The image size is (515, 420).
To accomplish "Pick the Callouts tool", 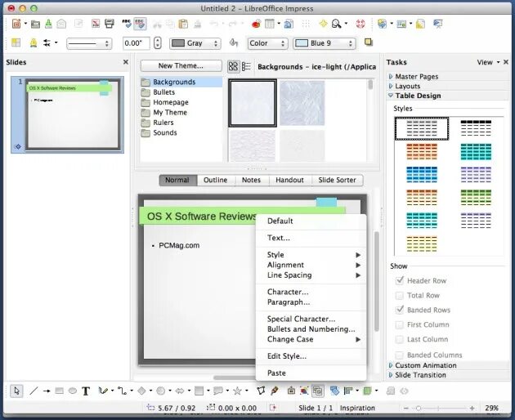I will pyautogui.click(x=218, y=391).
